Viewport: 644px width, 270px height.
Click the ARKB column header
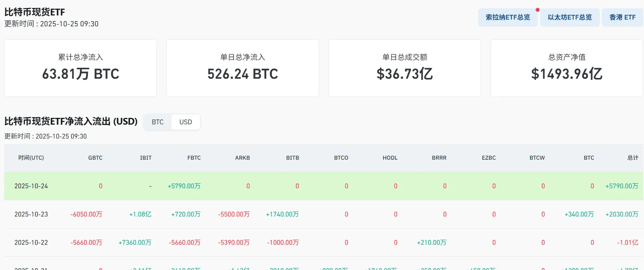pyautogui.click(x=242, y=158)
